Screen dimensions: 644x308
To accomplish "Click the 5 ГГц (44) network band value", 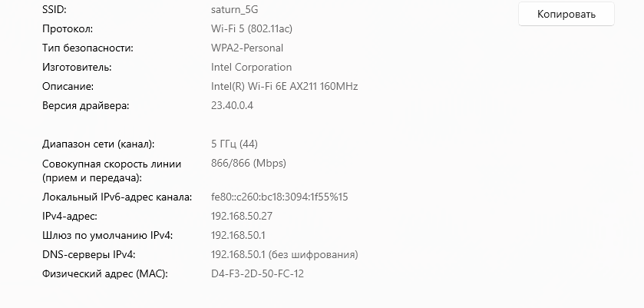I will pos(235,144).
